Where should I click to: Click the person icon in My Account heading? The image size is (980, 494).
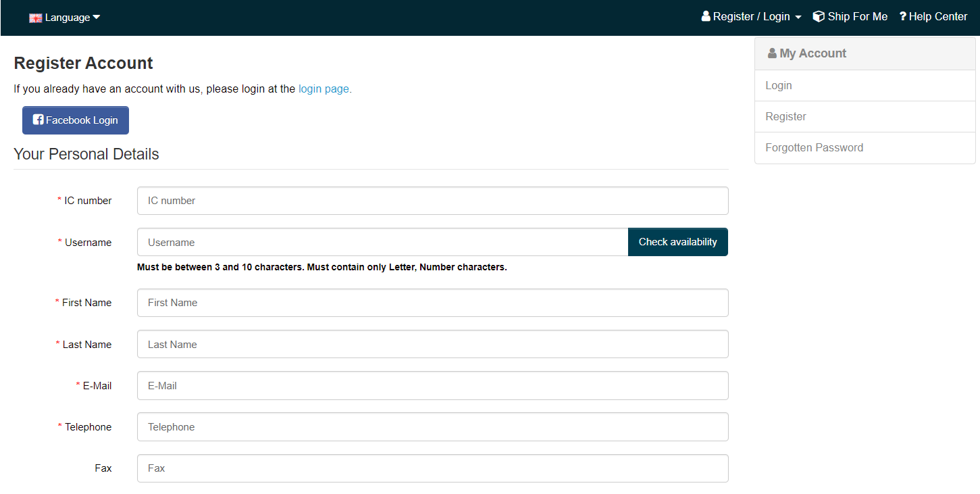pos(772,53)
